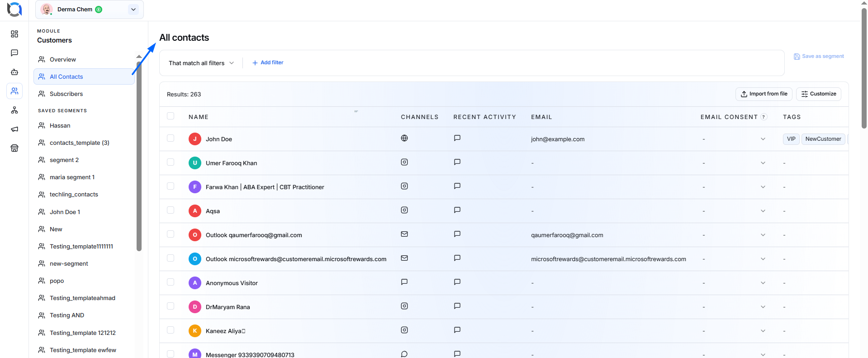Screen dimensions: 868x358
Task: Click the Add filter button
Action: pos(268,62)
